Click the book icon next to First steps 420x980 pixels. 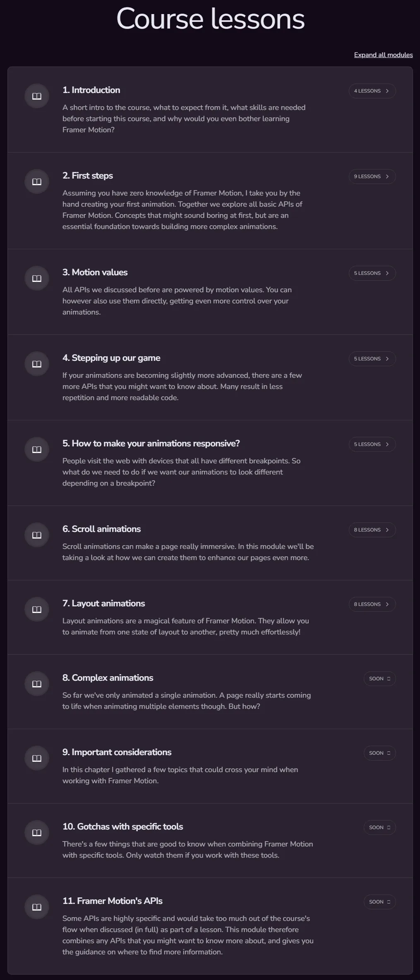pyautogui.click(x=37, y=182)
